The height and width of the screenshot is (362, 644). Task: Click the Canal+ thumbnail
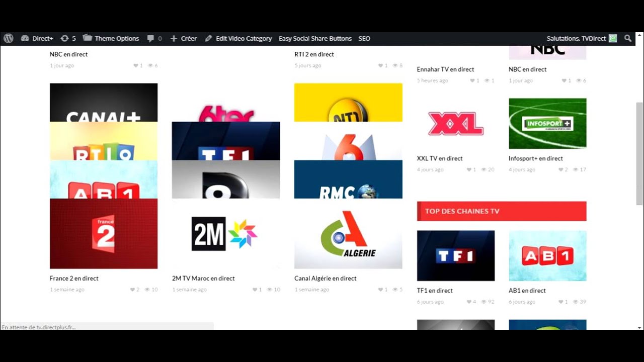[104, 103]
